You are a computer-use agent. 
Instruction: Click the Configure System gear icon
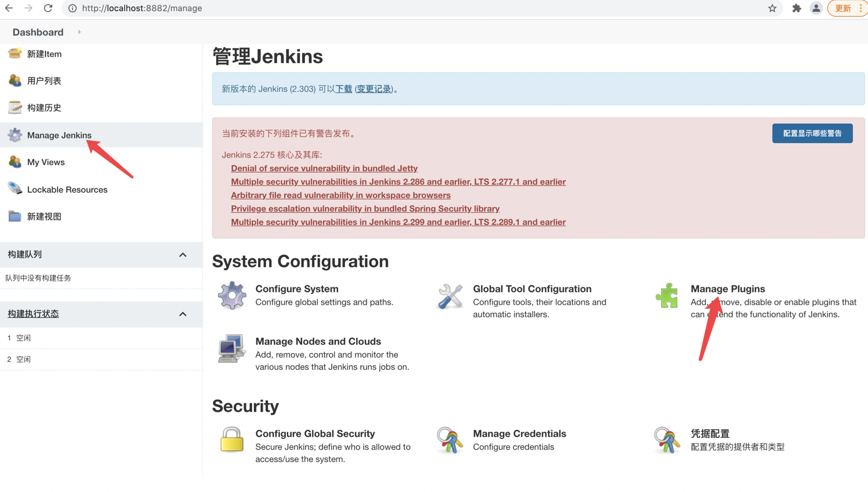(x=232, y=295)
